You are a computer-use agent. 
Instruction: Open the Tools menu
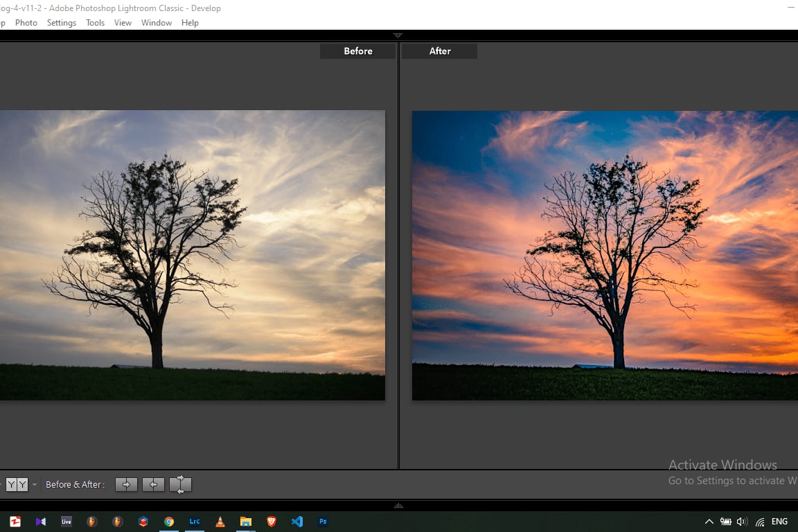(x=95, y=23)
